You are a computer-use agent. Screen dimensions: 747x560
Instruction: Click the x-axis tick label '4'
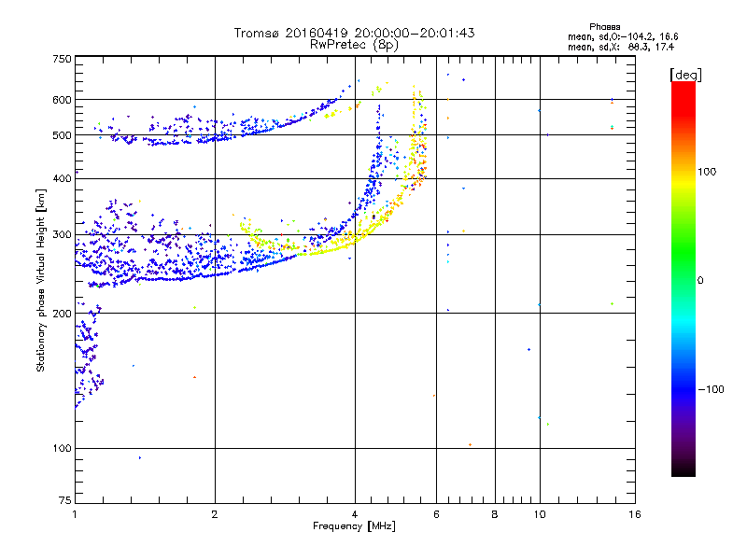coord(355,514)
